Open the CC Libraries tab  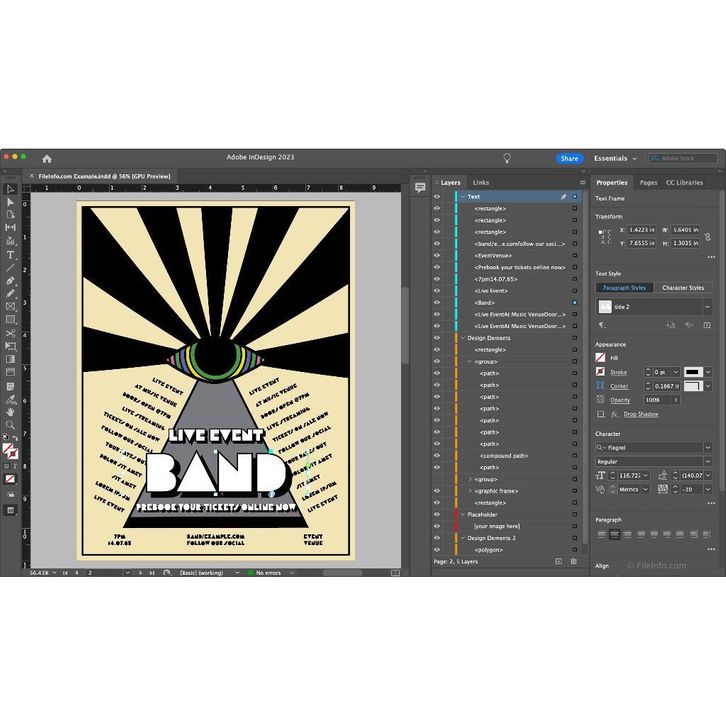point(684,183)
